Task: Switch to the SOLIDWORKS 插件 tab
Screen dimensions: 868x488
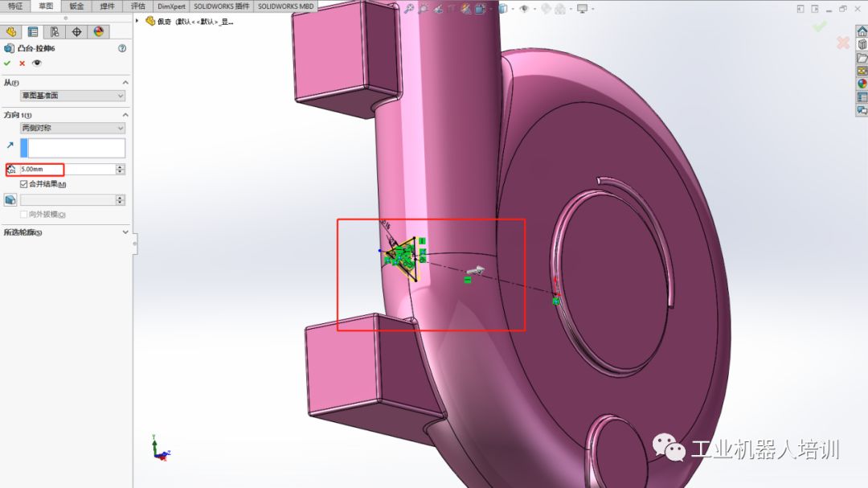Action: pyautogui.click(x=222, y=6)
